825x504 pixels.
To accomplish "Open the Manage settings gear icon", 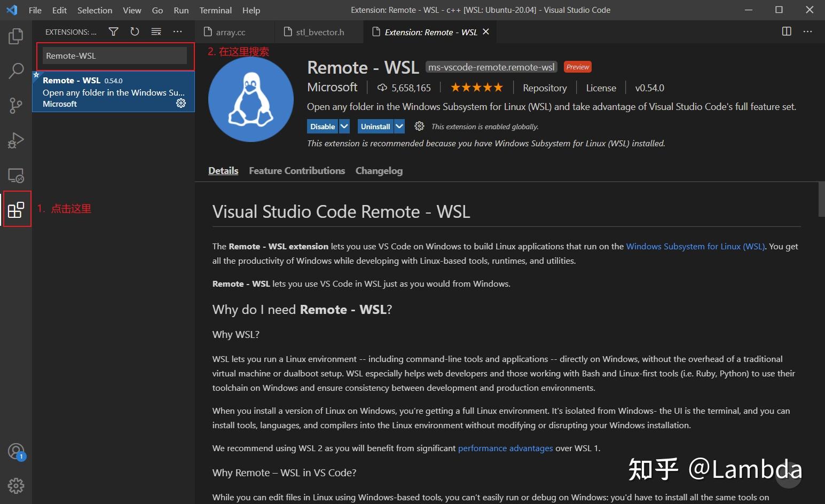I will click(15, 486).
